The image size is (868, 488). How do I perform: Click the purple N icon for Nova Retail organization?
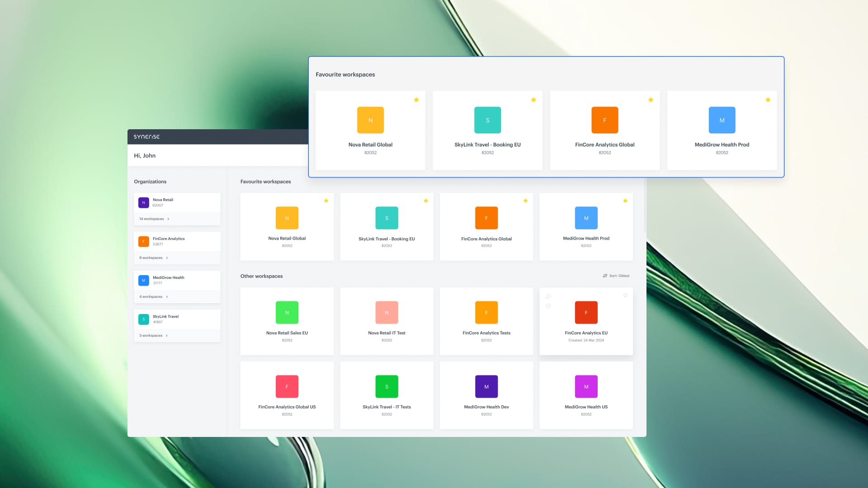tap(144, 202)
